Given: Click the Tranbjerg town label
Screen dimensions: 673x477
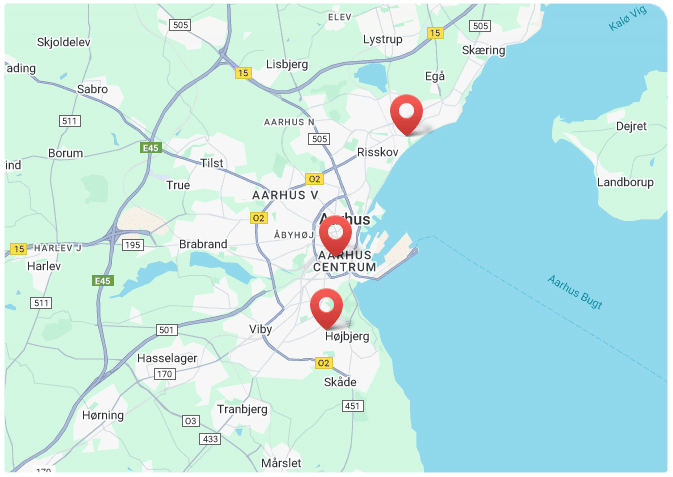Looking at the screenshot, I should click(242, 409).
